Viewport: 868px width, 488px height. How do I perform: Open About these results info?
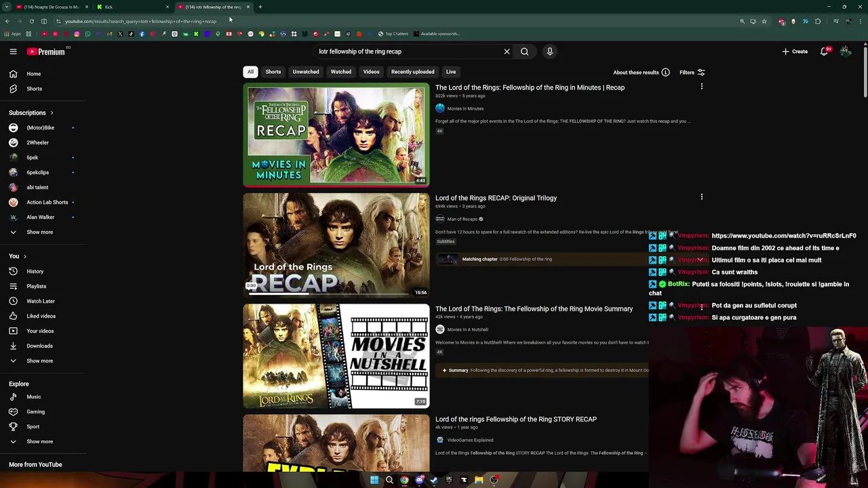point(642,73)
